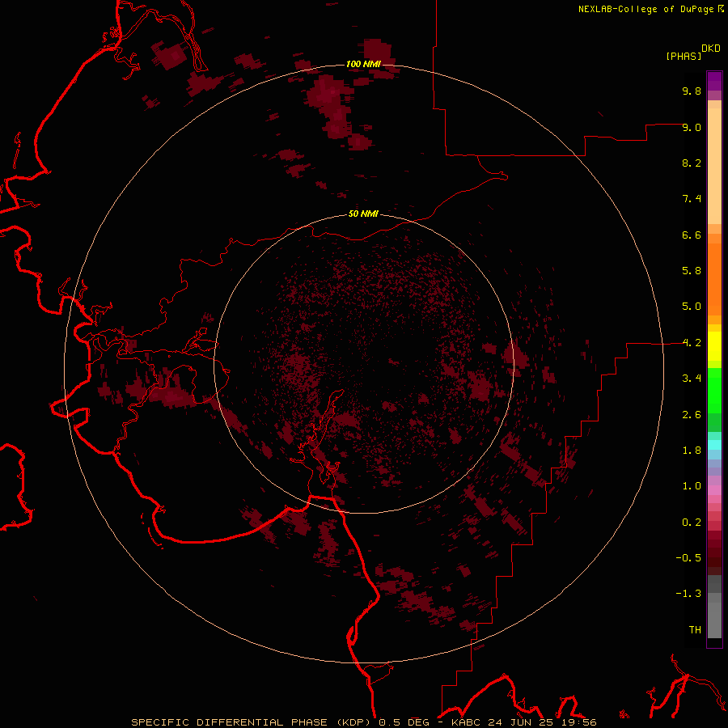Viewport: 728px width, 728px height.
Task: Click 'SPECIFIC DIFFERENTIAL PHASE (KDP)' caption text
Action: (x=252, y=722)
